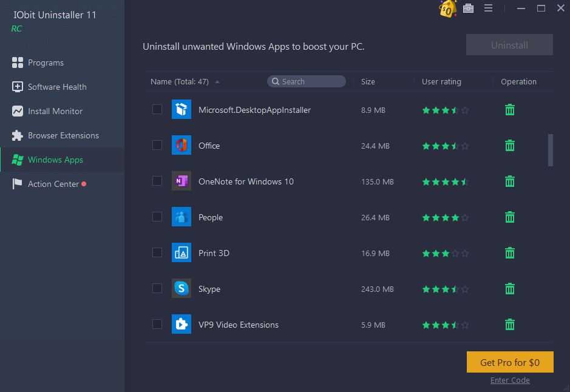Remove People using its trash icon
Screen dimensions: 570x392
[x=510, y=217]
